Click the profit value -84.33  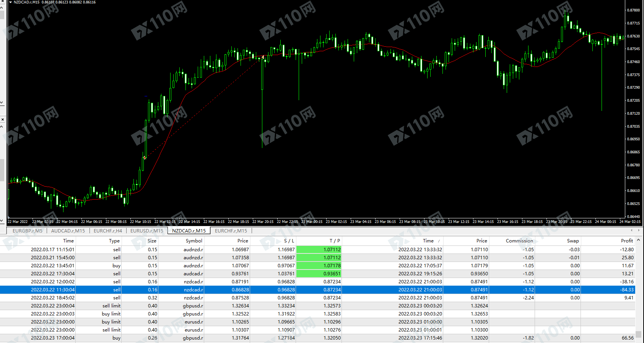(627, 289)
